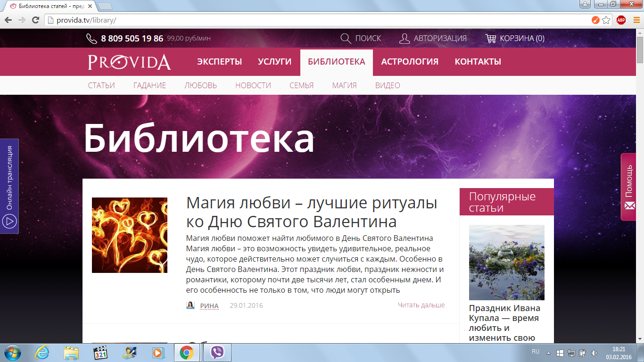Click the Provida logo
The image size is (644, 362).
pyautogui.click(x=129, y=62)
